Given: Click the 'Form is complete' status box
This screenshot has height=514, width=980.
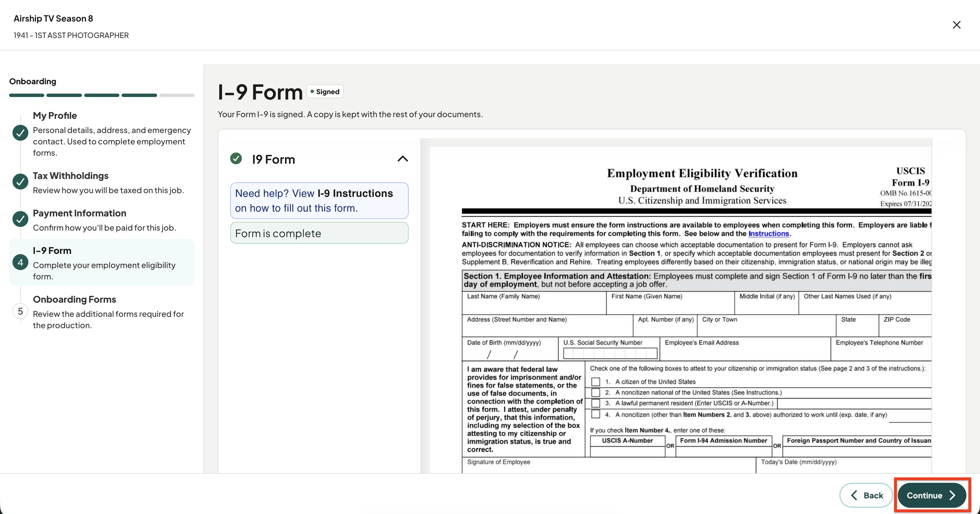Looking at the screenshot, I should pyautogui.click(x=319, y=233).
